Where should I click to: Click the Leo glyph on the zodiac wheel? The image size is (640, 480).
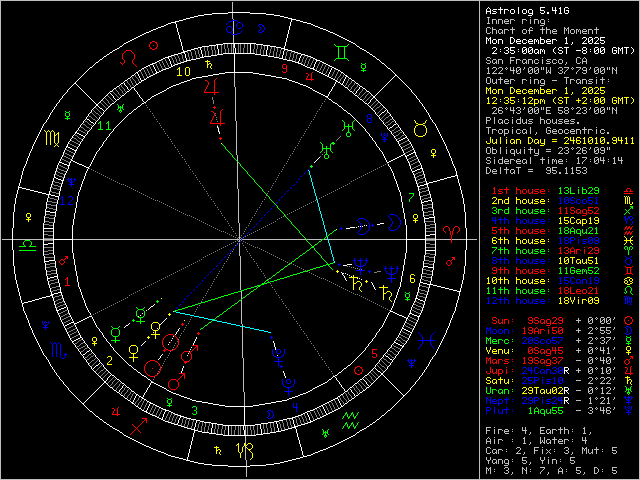(126, 60)
